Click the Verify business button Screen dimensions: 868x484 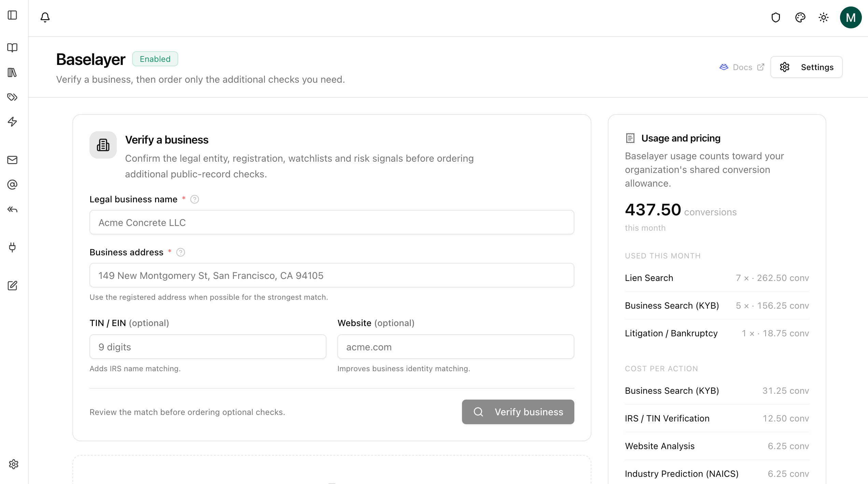point(518,412)
